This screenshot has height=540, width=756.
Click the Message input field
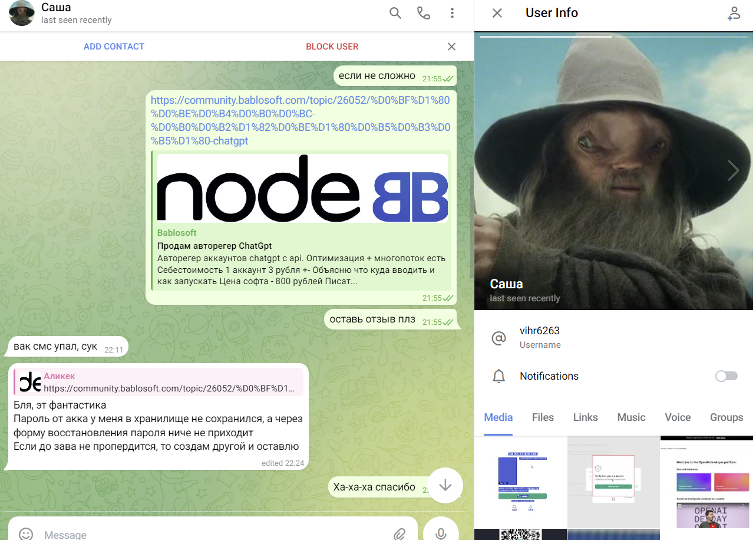(212, 534)
